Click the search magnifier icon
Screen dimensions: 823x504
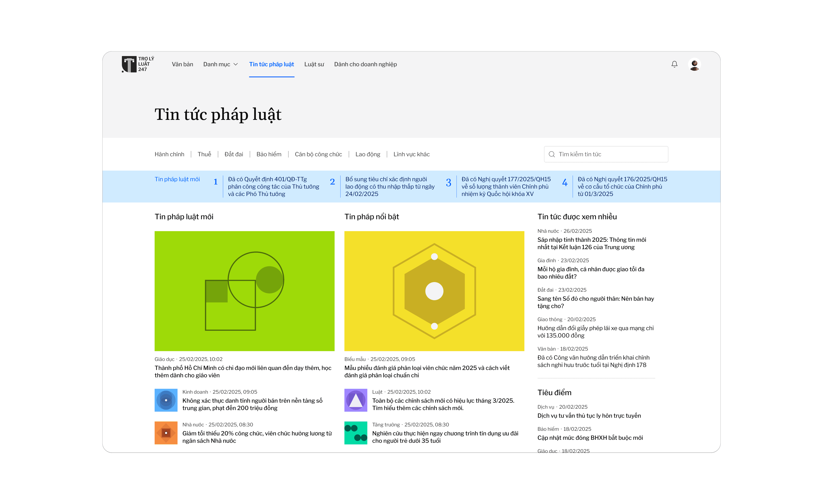(551, 154)
